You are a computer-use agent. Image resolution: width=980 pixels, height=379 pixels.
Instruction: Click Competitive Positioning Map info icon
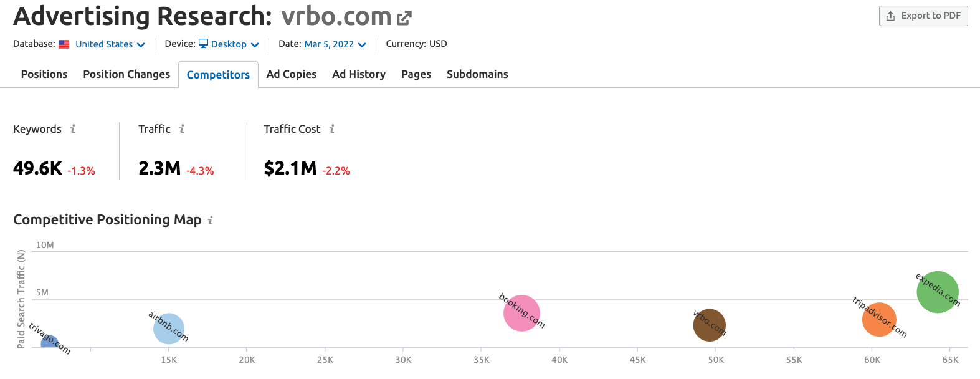[211, 220]
